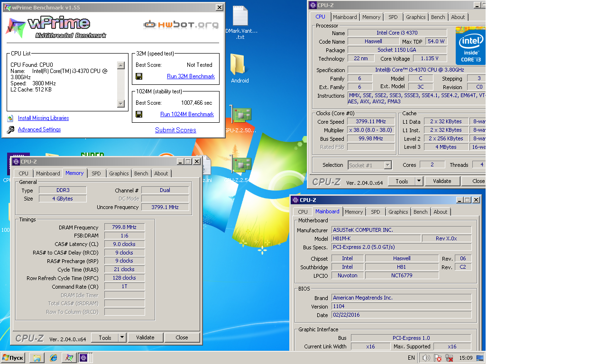Click the Intel Core i3 logo in CPU-Z

[x=471, y=46]
